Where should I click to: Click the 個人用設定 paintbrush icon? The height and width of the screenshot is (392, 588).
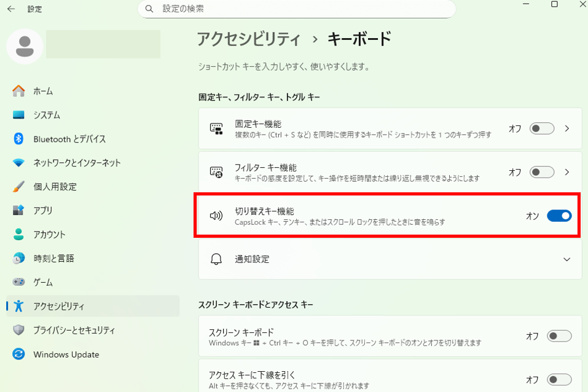pyautogui.click(x=19, y=187)
